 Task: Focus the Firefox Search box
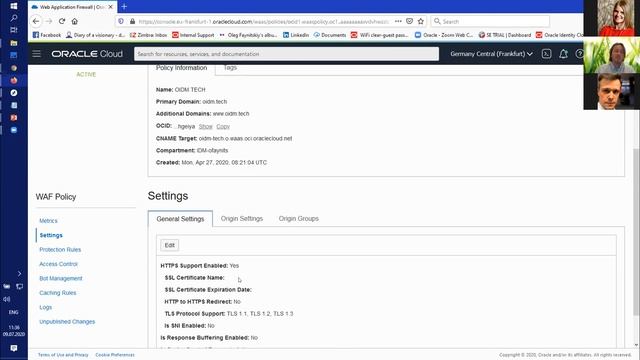click(490, 21)
